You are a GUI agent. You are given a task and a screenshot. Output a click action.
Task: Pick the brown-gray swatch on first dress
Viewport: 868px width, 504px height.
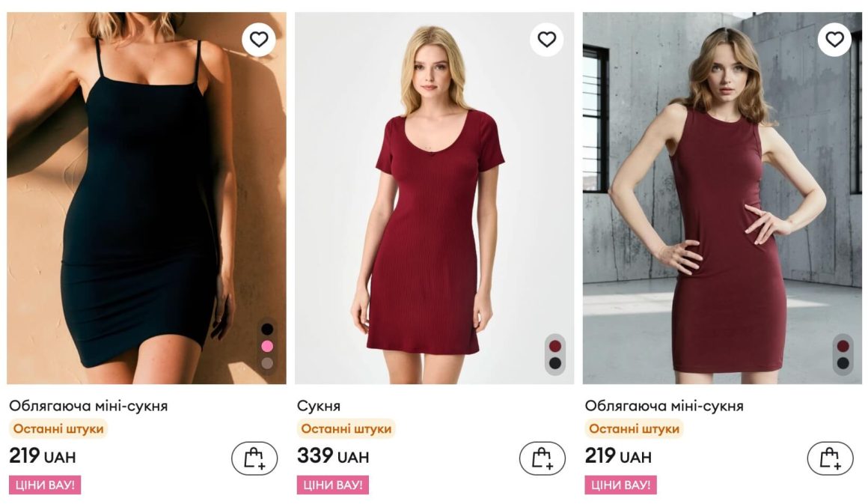point(267,363)
